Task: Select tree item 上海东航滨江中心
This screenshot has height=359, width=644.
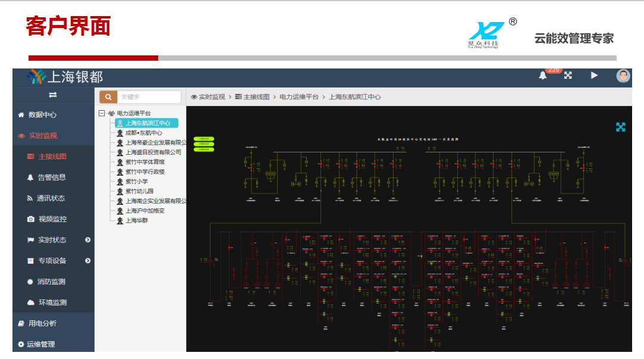Action: [x=147, y=123]
